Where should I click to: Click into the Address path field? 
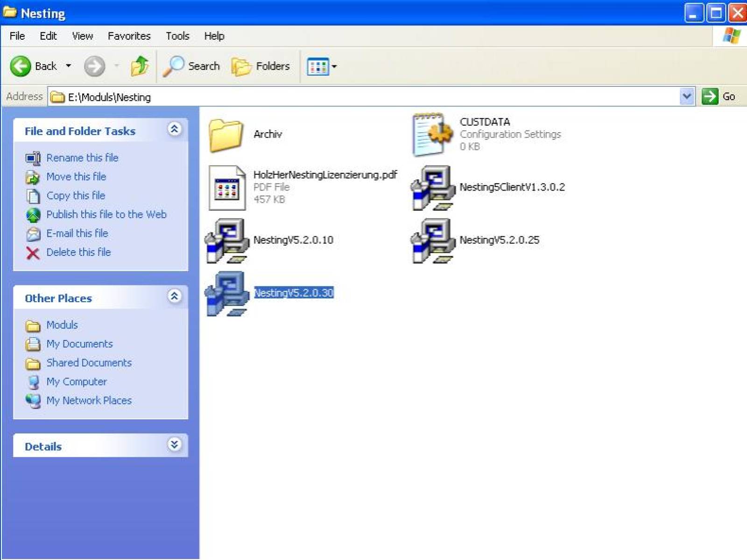(364, 97)
